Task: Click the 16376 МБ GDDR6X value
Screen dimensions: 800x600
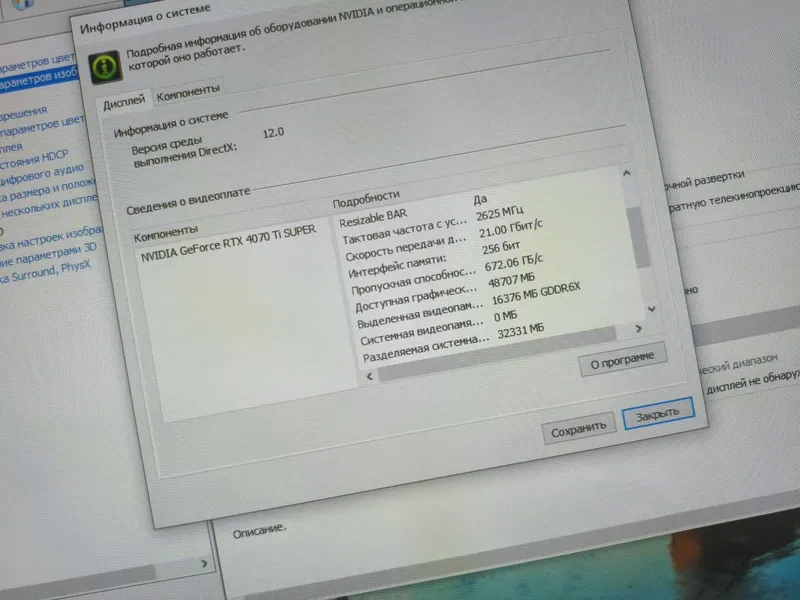Action: [x=536, y=293]
